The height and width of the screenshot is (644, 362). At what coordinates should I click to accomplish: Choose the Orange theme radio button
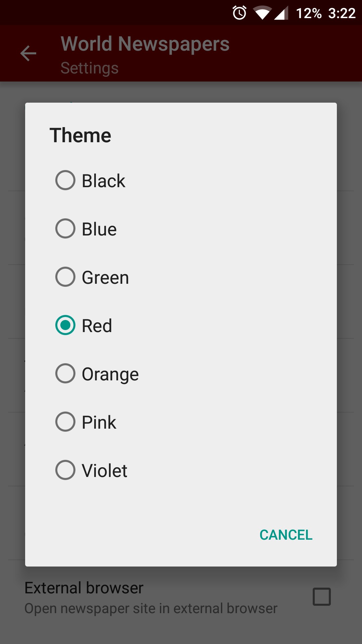(x=65, y=374)
